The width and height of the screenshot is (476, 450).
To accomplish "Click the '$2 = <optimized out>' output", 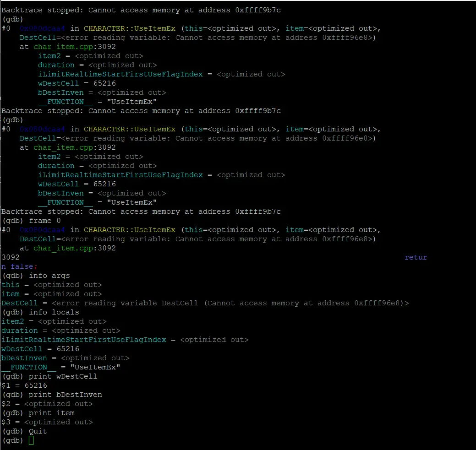I will click(x=47, y=404).
